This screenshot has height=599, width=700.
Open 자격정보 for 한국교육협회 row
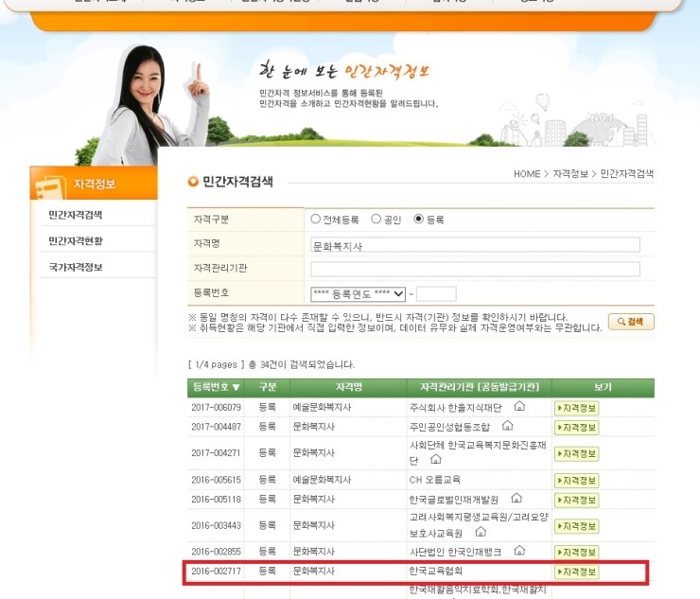[577, 572]
